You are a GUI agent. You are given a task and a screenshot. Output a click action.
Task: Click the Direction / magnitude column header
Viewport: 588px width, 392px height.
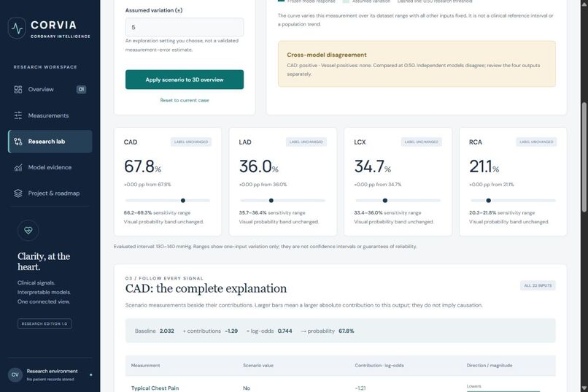490,366
